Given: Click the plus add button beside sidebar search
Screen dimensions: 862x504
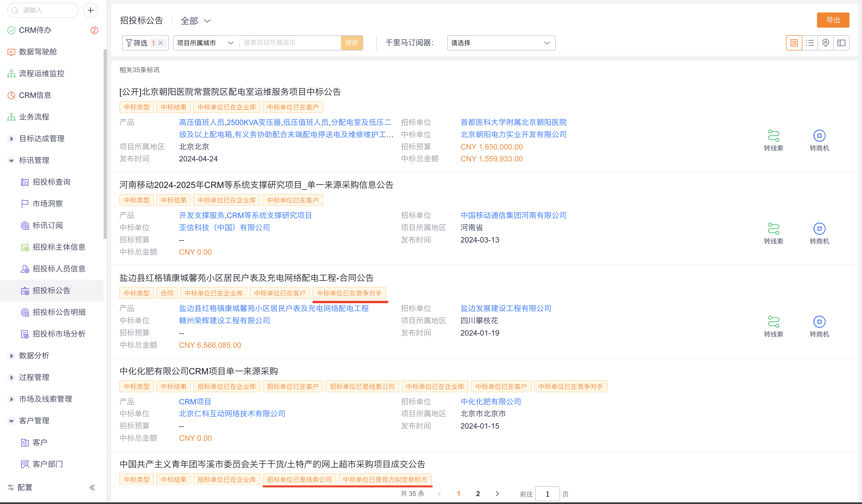Looking at the screenshot, I should coord(90,10).
